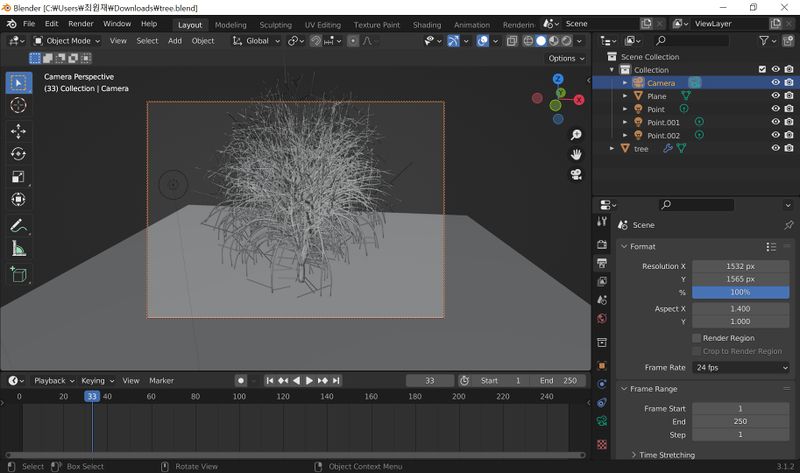800x473 pixels.
Task: Toggle X-ray mode
Action: click(x=512, y=41)
